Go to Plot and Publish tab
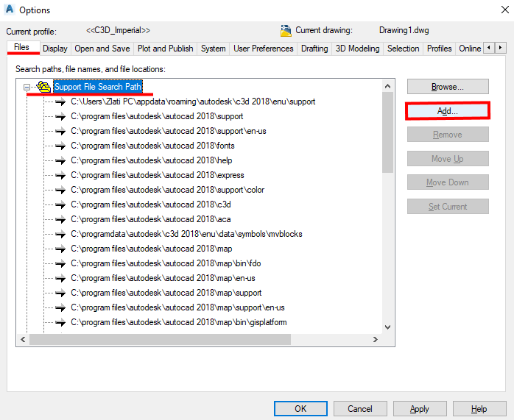This screenshot has width=514, height=420. (165, 49)
